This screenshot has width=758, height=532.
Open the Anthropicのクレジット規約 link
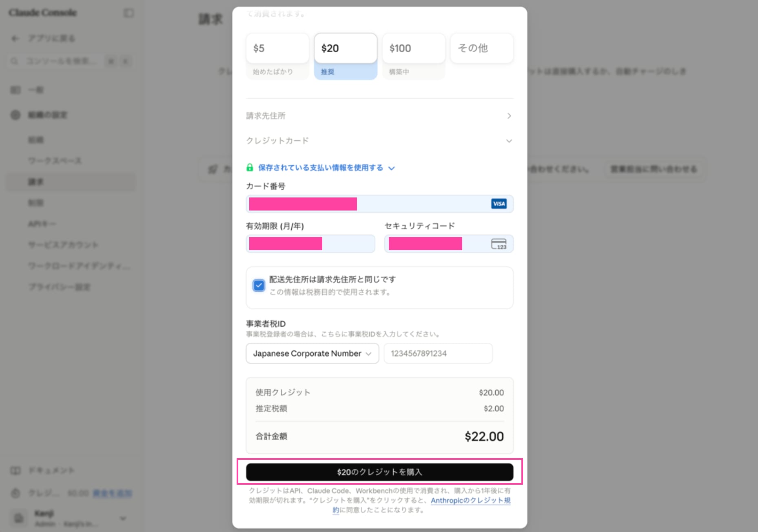point(470,501)
